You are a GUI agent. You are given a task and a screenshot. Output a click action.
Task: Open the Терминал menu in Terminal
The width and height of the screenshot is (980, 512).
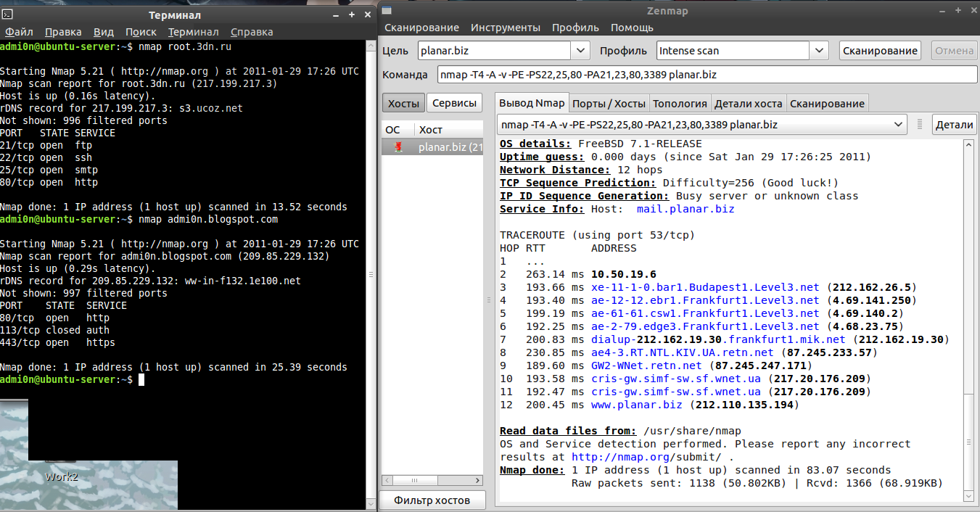(193, 32)
